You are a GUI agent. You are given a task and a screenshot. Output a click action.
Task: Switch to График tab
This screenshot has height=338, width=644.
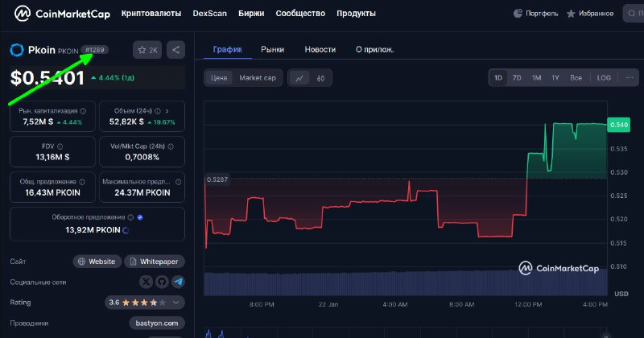(x=228, y=50)
